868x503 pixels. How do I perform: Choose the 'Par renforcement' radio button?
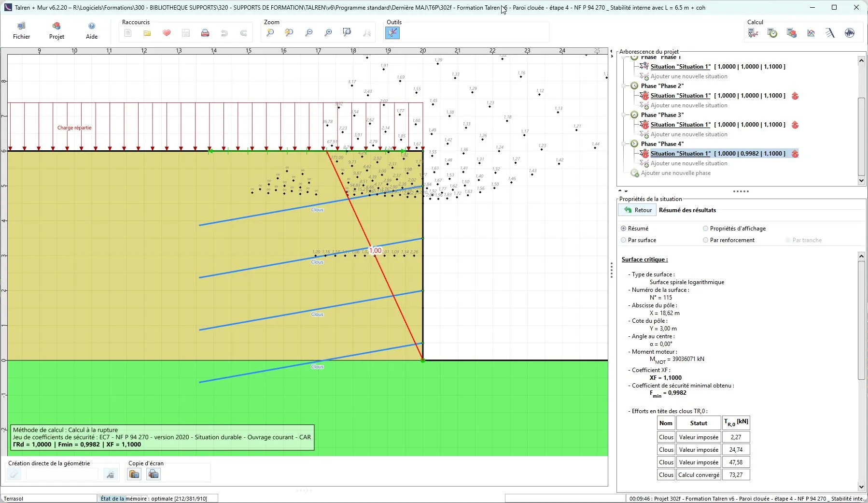pyautogui.click(x=705, y=240)
